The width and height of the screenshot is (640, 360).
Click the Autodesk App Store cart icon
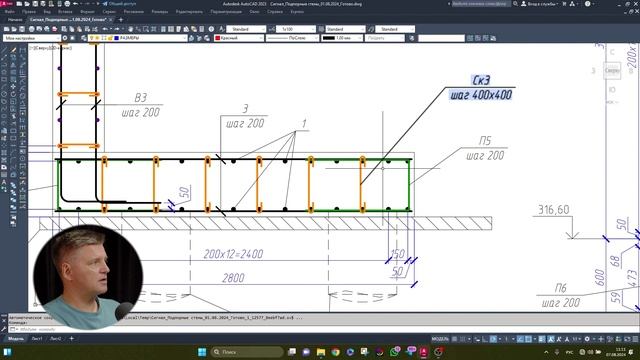pos(564,4)
